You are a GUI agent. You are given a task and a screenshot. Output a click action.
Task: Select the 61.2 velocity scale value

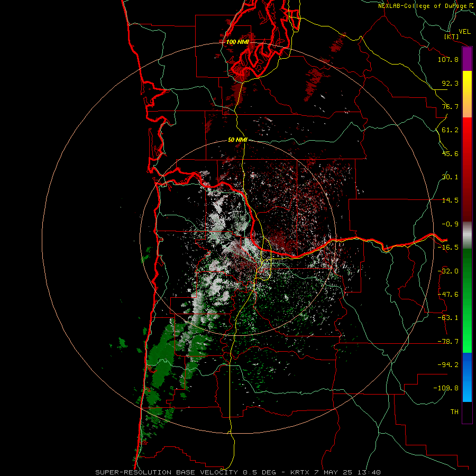click(x=450, y=130)
